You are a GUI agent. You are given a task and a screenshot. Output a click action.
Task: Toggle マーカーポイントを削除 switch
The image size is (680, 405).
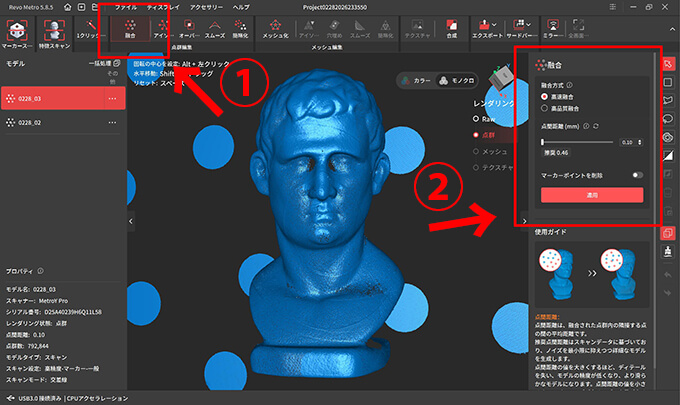pyautogui.click(x=636, y=174)
